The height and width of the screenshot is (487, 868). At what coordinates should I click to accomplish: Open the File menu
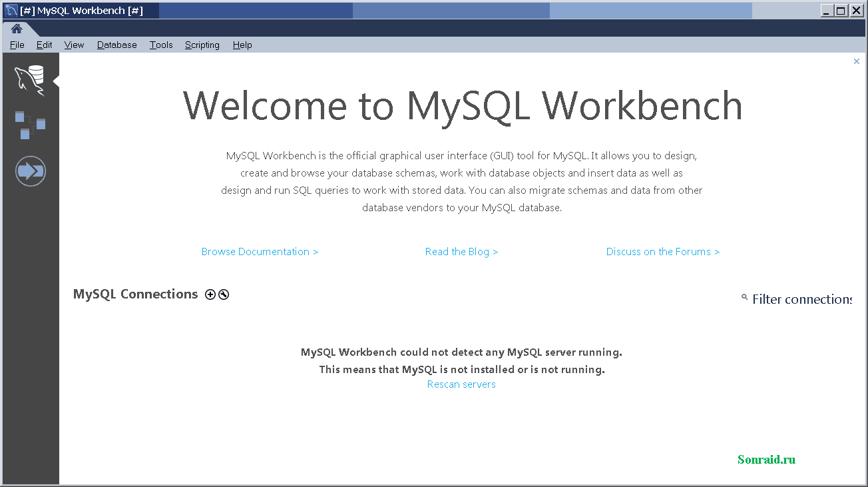(x=17, y=45)
